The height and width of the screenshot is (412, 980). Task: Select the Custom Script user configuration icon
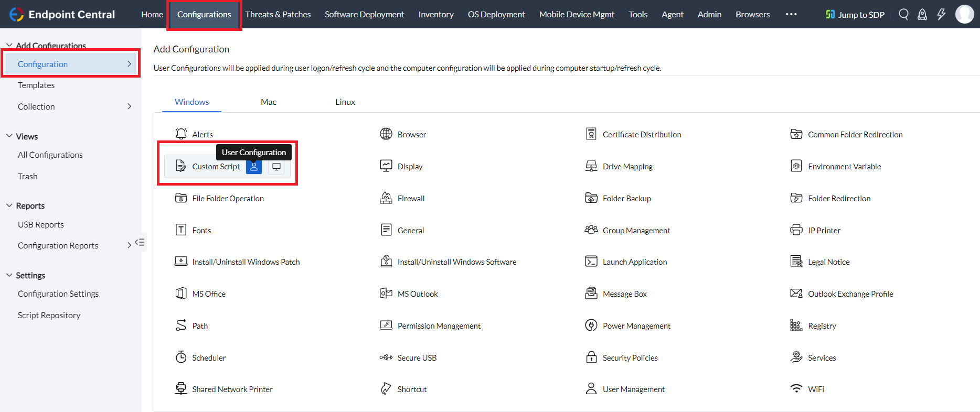pos(254,167)
